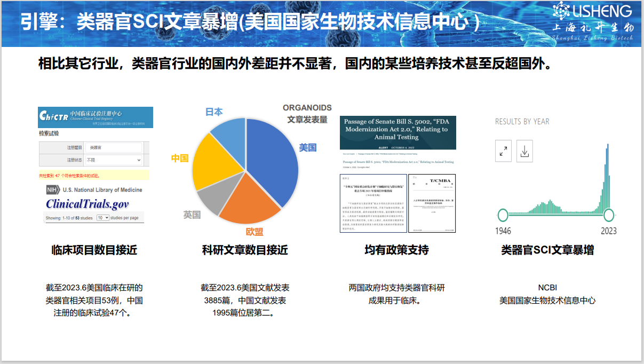Image resolution: width=644 pixels, height=364 pixels.
Task: Click the 注册题目 search field with 类器官
Action: (x=114, y=148)
